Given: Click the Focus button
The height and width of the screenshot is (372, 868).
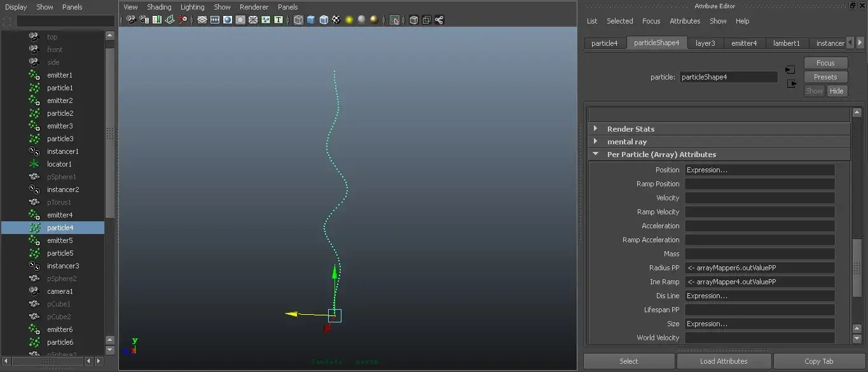Looking at the screenshot, I should (x=825, y=63).
